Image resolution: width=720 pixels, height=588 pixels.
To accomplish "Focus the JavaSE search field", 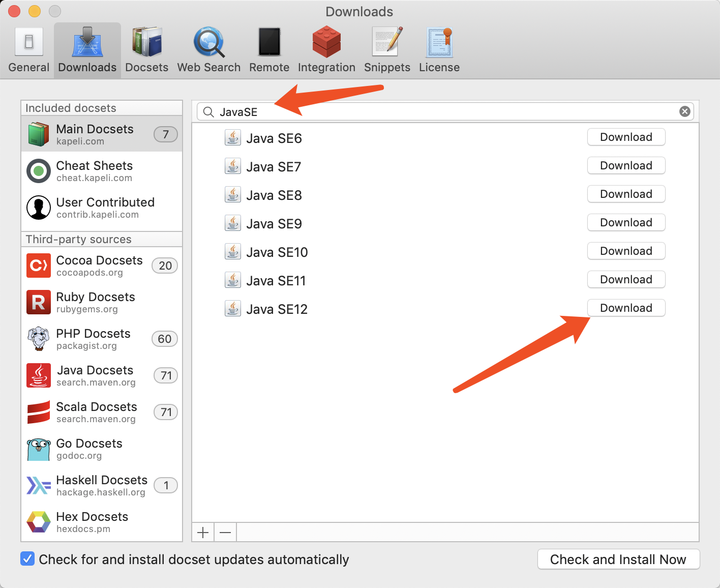I will coord(445,111).
